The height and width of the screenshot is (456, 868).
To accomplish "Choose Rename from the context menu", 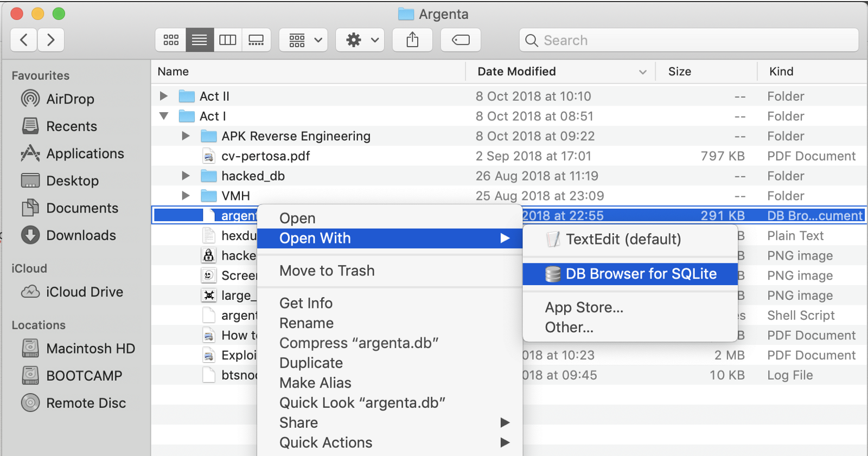I will [x=390, y=323].
